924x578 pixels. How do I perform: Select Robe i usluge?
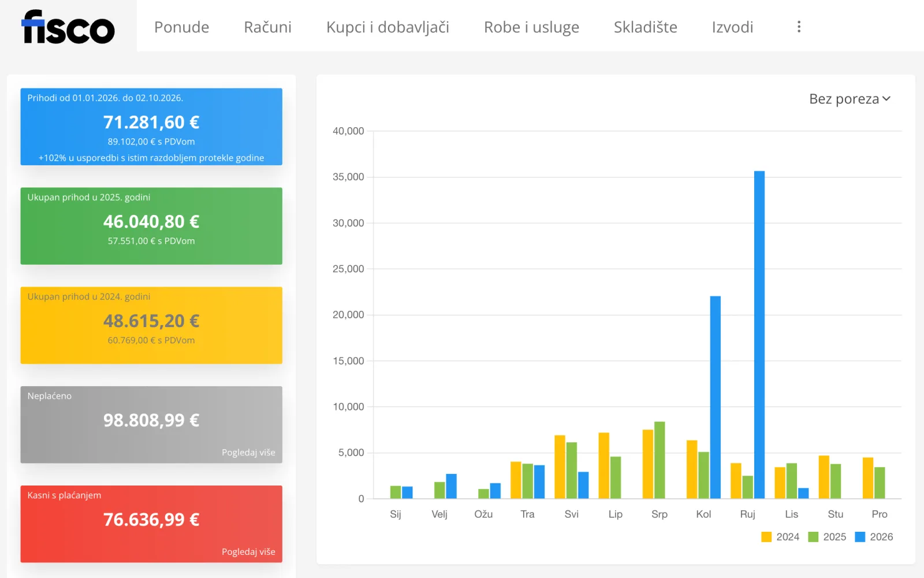tap(531, 27)
